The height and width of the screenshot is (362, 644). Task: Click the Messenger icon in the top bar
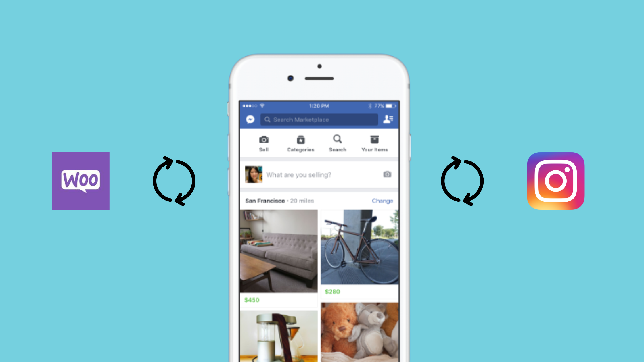(250, 119)
